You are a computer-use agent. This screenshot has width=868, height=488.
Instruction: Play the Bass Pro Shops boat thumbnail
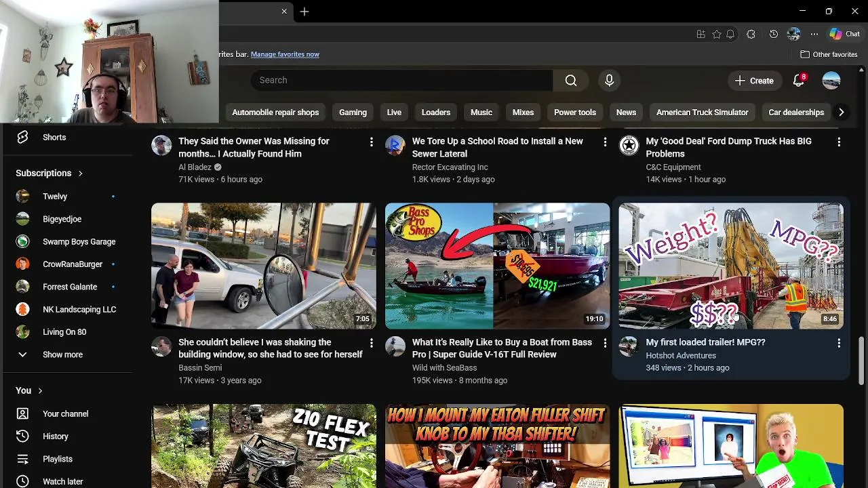pyautogui.click(x=498, y=266)
